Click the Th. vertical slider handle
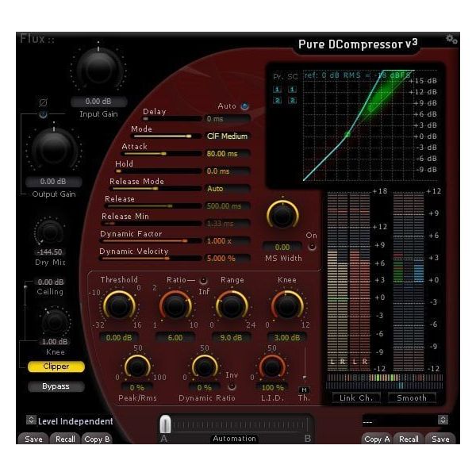 pos(305,378)
